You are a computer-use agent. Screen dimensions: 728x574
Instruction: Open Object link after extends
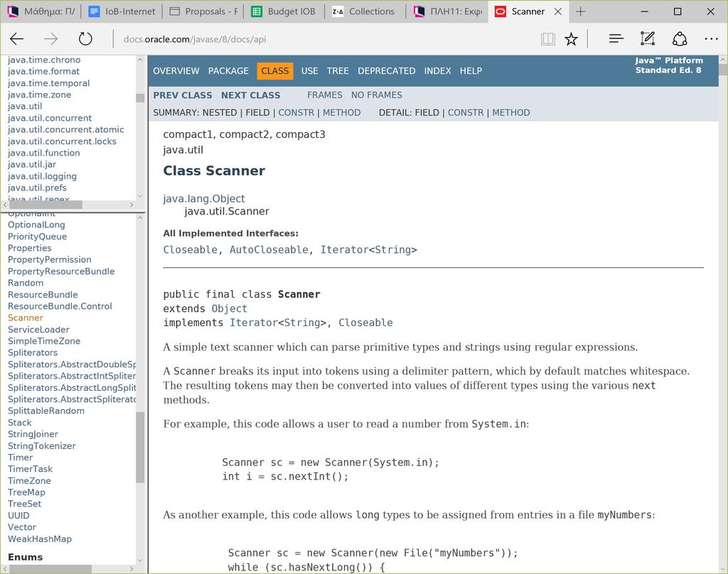(230, 308)
